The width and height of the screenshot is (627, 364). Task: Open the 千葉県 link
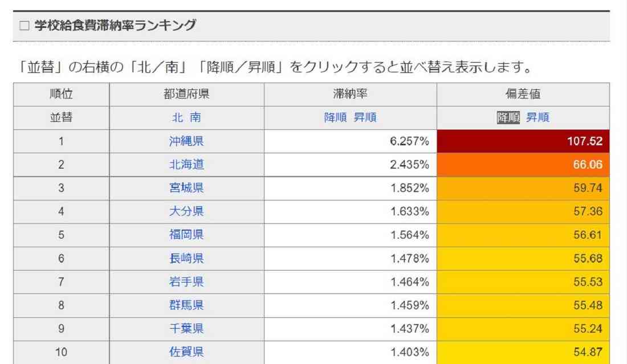pos(186,329)
